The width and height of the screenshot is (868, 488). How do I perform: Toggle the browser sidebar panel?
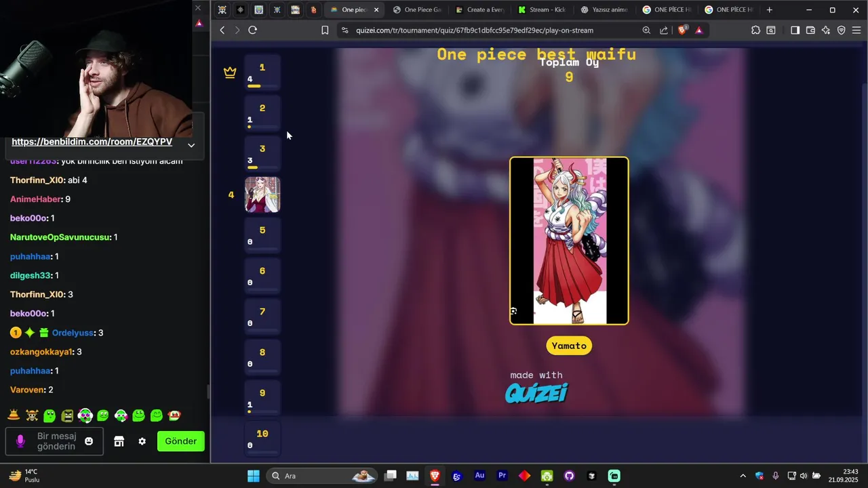(x=795, y=30)
